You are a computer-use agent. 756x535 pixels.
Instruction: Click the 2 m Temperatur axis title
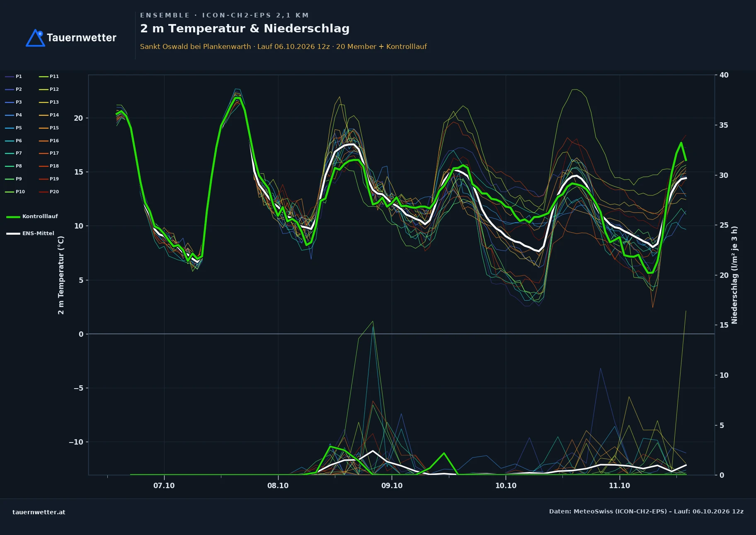61,275
